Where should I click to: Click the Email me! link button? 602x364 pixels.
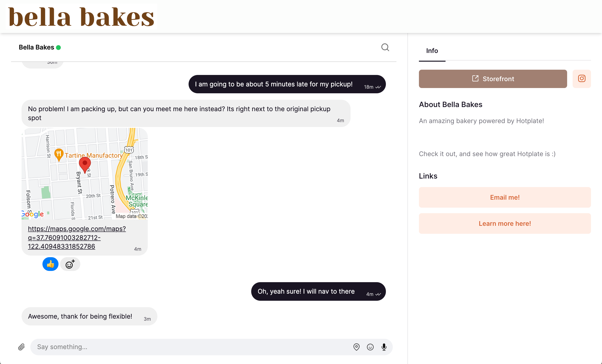504,197
